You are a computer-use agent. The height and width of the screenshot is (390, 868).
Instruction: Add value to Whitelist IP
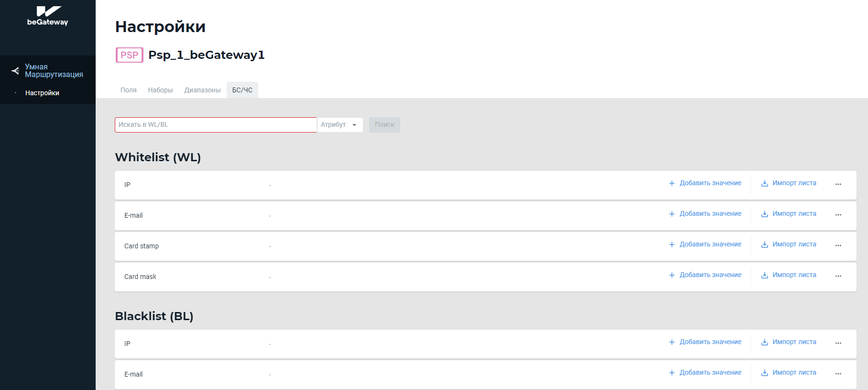(705, 183)
